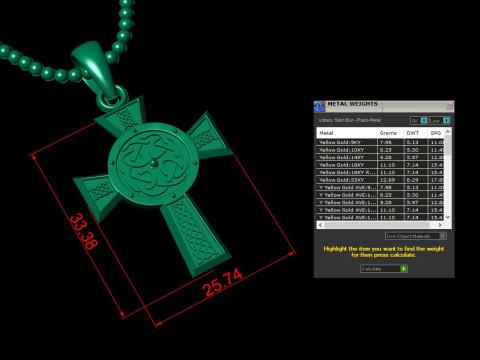The image size is (480, 360).
Task: Click the metal list scroll-up arrow
Action: tap(448, 132)
